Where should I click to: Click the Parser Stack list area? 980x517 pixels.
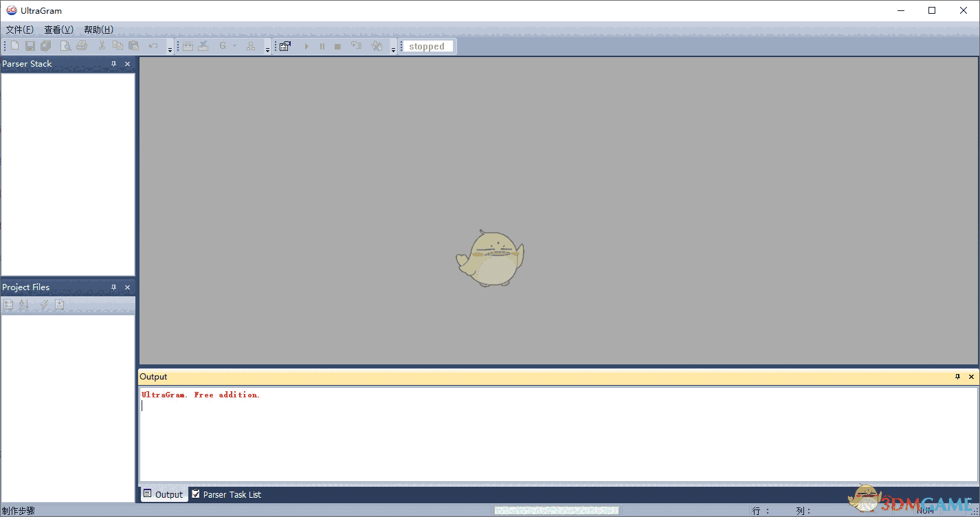pos(68,174)
